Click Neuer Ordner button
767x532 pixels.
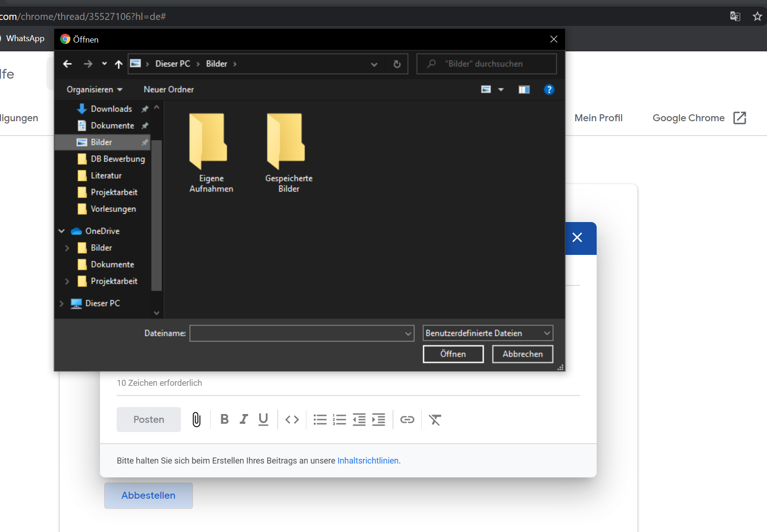point(168,89)
